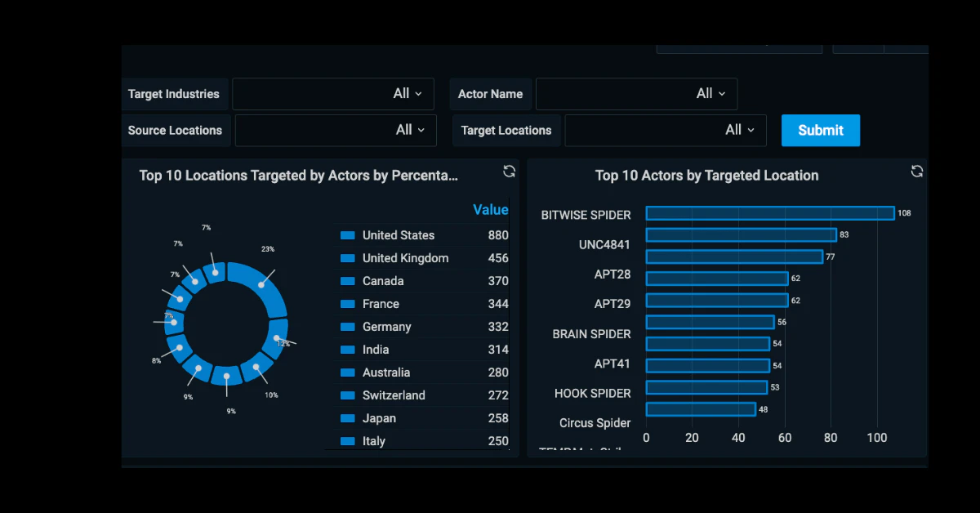Click the 12% donut chart segment

point(278,339)
